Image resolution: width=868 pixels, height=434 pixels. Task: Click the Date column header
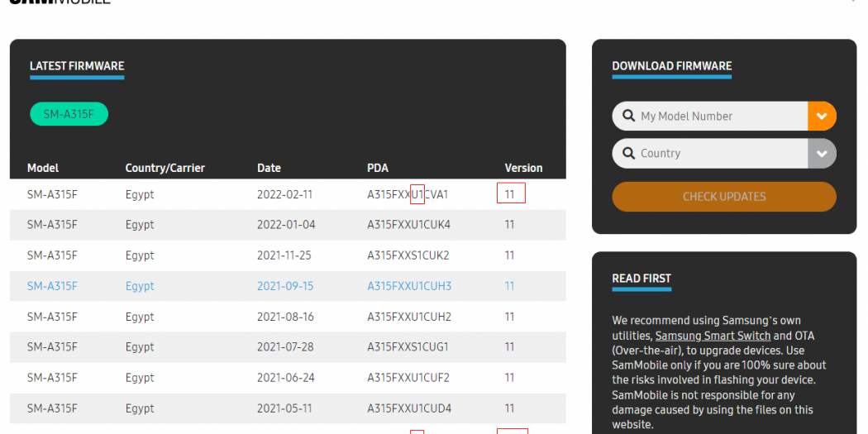[269, 168]
